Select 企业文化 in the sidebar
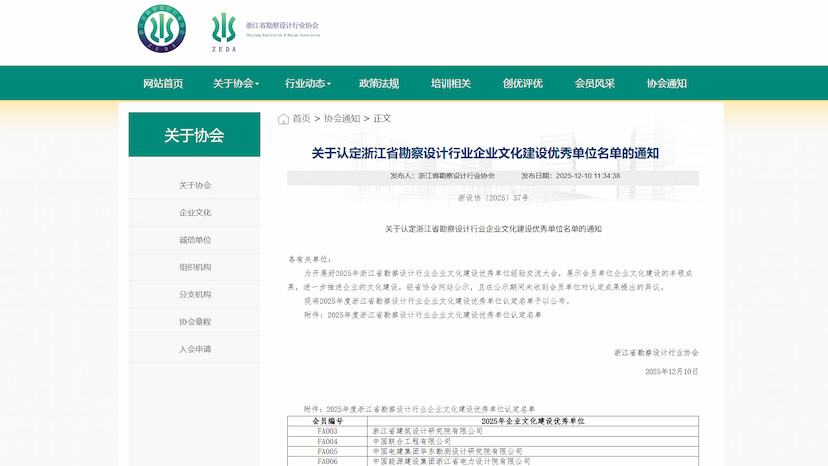 pos(195,212)
